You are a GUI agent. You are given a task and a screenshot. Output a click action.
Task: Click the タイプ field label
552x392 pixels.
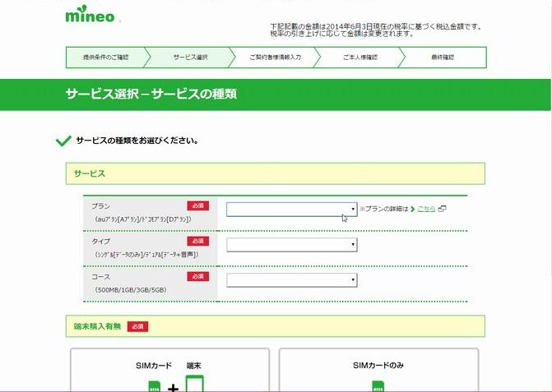tap(100, 242)
